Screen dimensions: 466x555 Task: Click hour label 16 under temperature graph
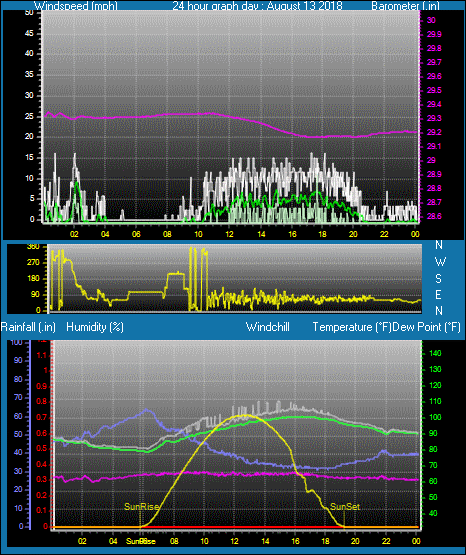point(295,541)
